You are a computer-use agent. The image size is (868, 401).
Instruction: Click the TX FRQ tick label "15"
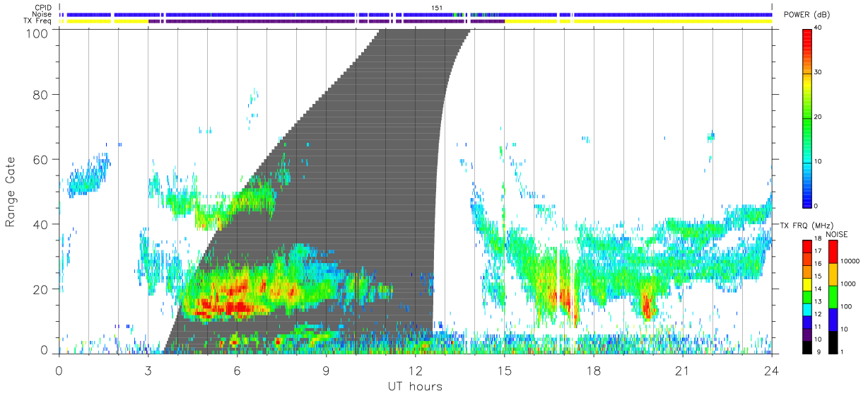[x=819, y=276]
